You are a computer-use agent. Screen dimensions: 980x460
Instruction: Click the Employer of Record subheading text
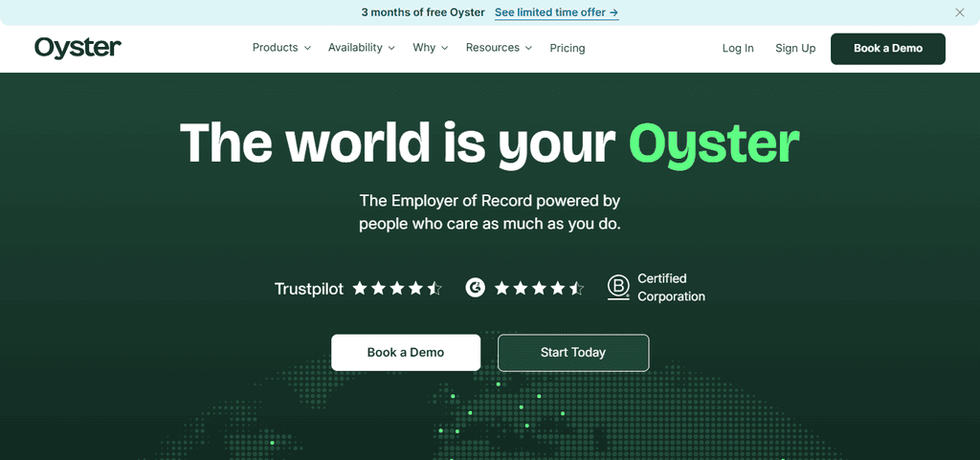tap(489, 212)
